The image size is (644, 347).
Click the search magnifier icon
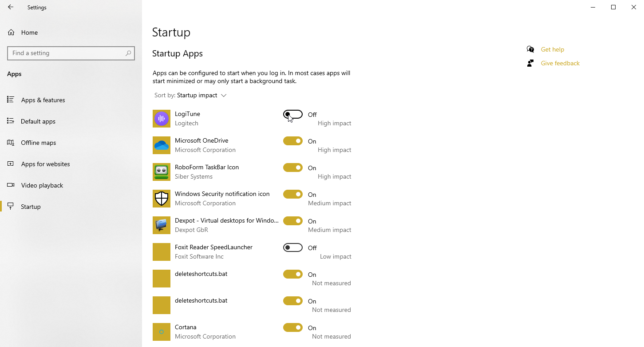pos(128,53)
